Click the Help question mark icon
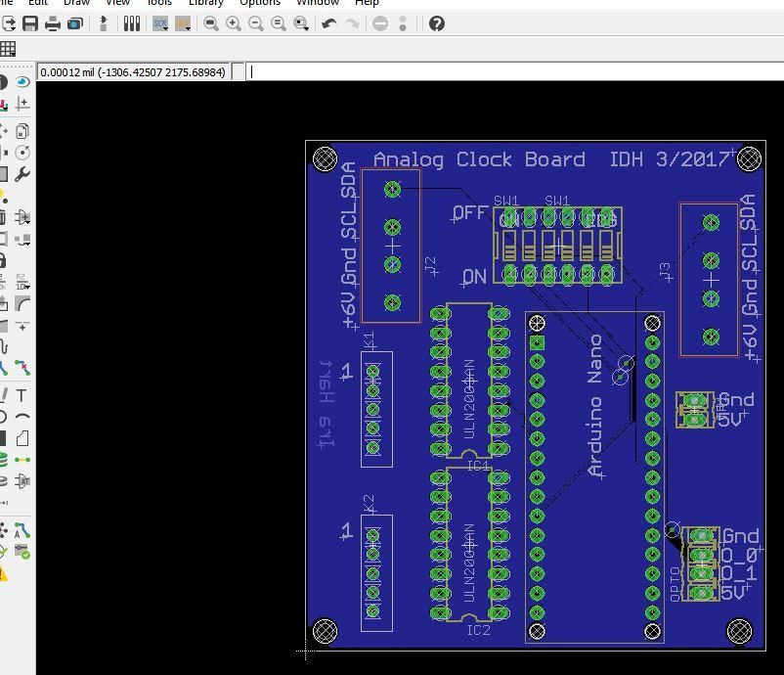The height and width of the screenshot is (675, 784). pos(437,23)
